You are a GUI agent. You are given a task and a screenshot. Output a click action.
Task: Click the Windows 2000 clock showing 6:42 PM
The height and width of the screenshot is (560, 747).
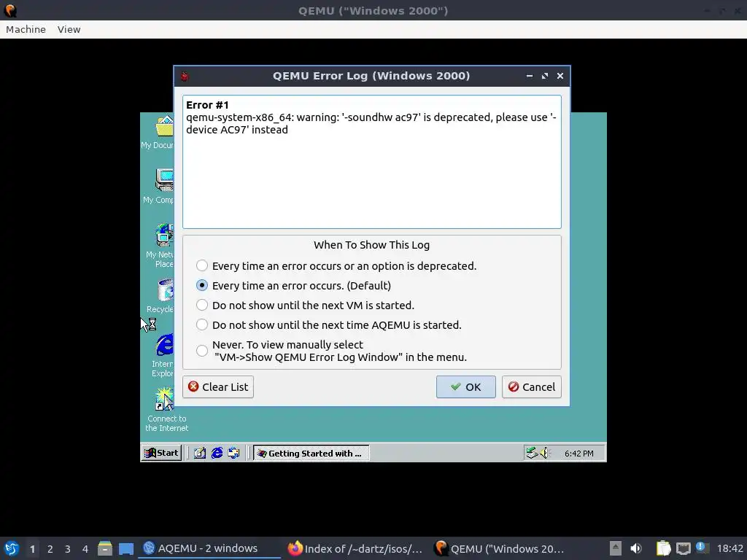point(578,454)
